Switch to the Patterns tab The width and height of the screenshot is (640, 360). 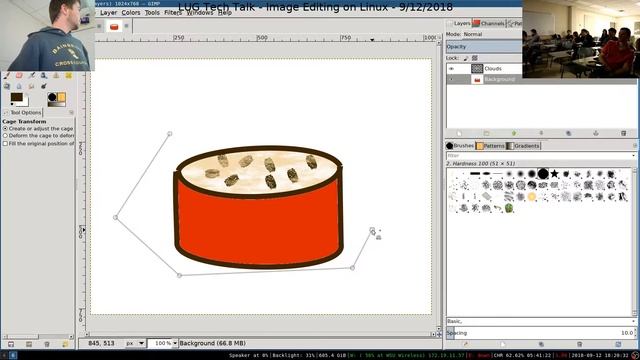[x=491, y=146]
